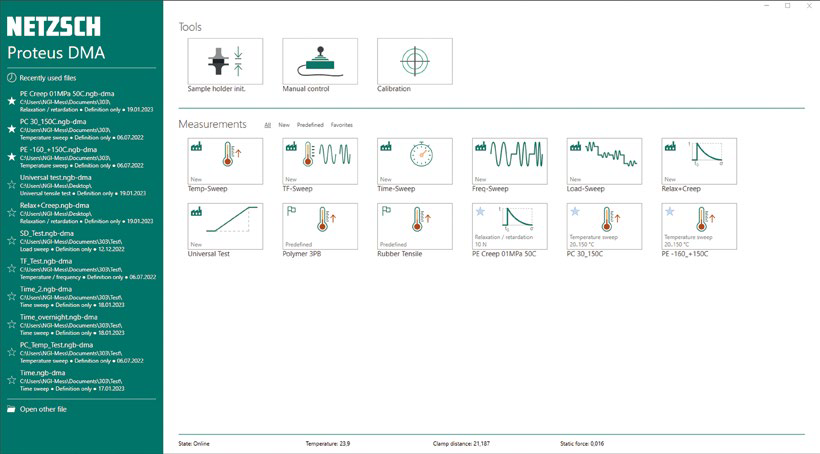Mark Relax+Creep.ngb-dma as favorite
Viewport: 820px width, 454px height.
pyautogui.click(x=12, y=212)
